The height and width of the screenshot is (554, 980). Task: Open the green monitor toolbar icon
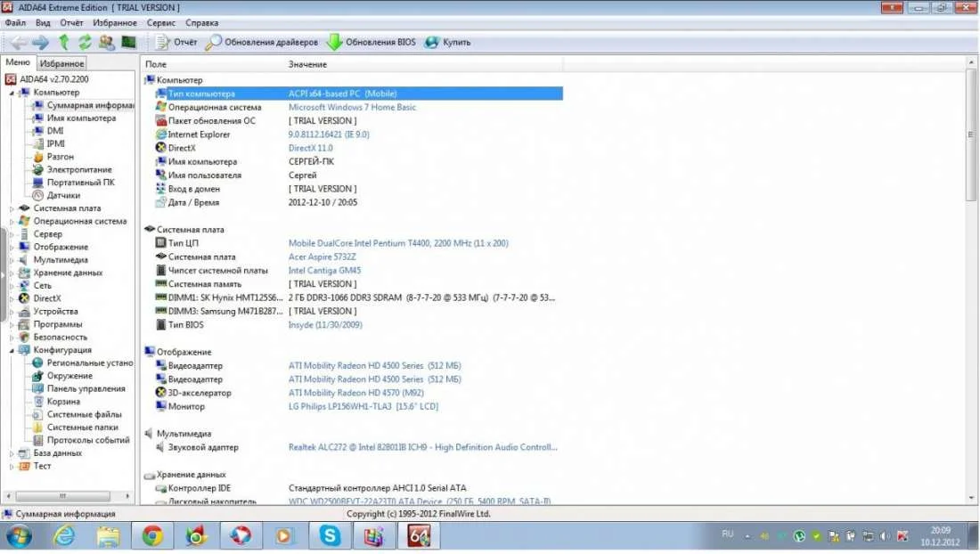tap(129, 43)
